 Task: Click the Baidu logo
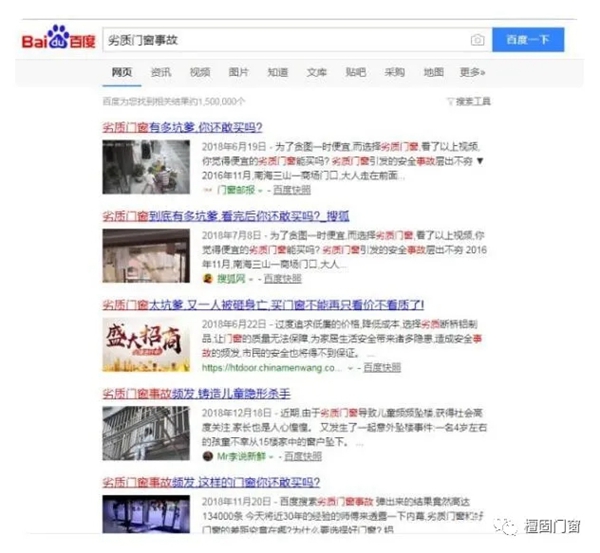click(x=58, y=38)
